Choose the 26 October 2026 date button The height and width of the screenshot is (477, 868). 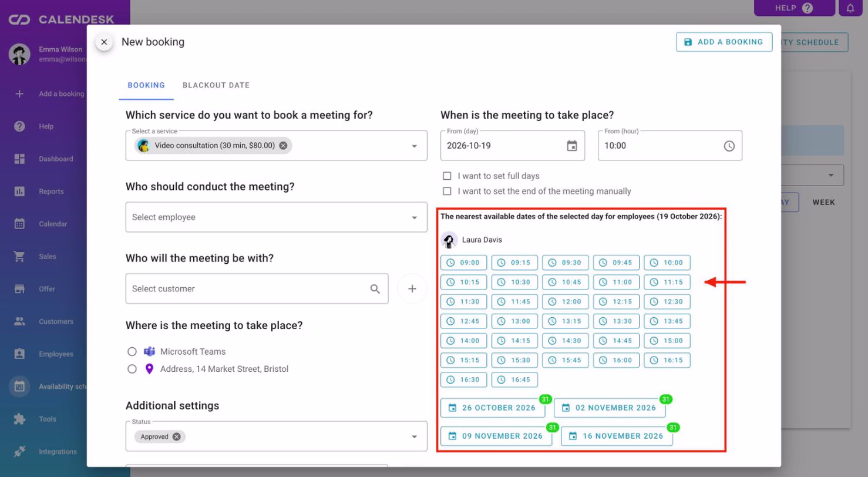click(493, 408)
